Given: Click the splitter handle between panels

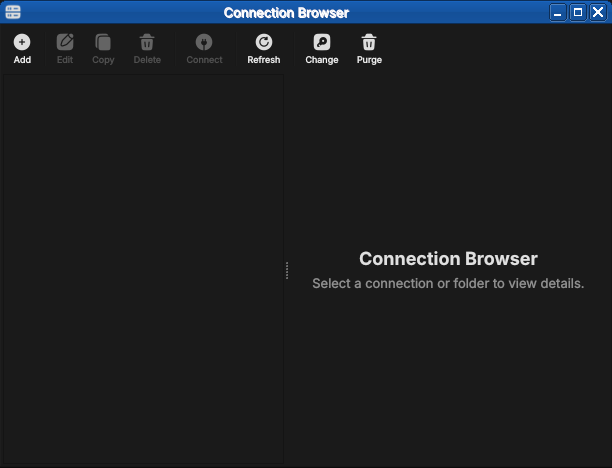Looking at the screenshot, I should [287, 270].
